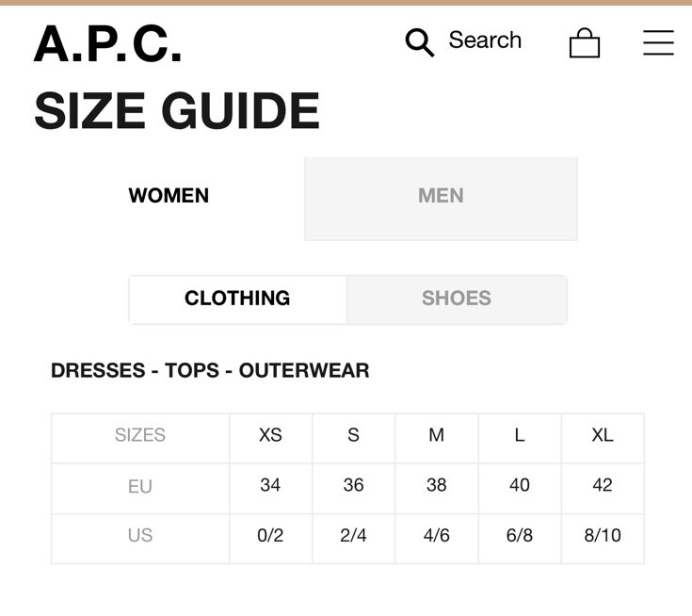Open the shopping bag icon
Image resolution: width=692 pixels, height=616 pixels.
click(x=585, y=42)
